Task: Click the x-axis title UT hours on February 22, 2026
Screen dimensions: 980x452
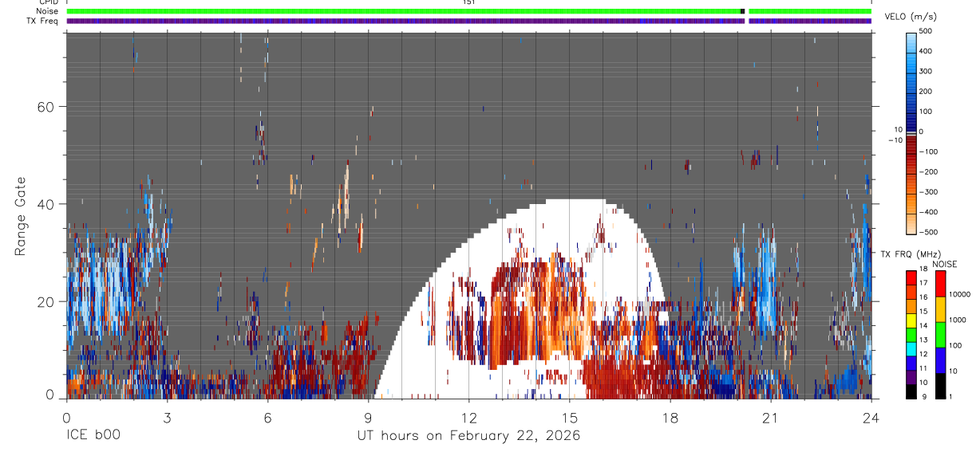Action: 468,436
